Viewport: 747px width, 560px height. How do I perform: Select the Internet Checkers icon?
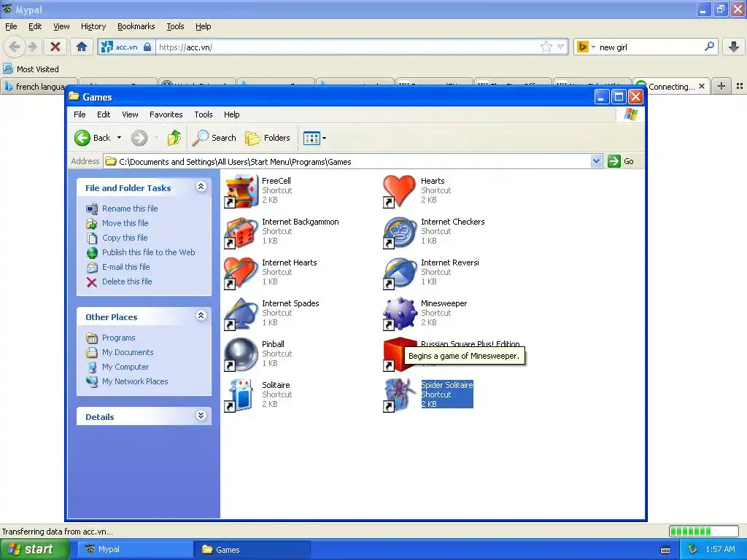[399, 233]
